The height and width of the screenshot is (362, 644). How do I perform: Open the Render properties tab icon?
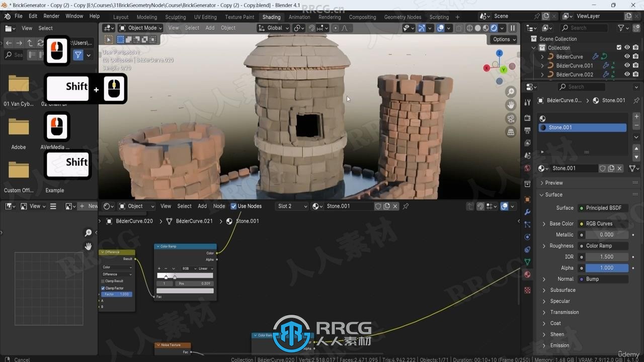(527, 118)
